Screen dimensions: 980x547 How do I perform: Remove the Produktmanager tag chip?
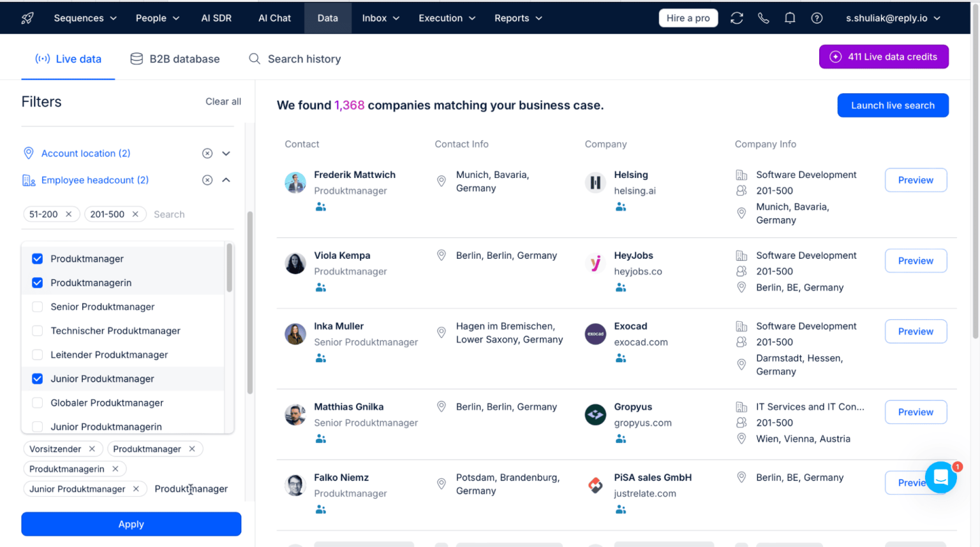(192, 449)
